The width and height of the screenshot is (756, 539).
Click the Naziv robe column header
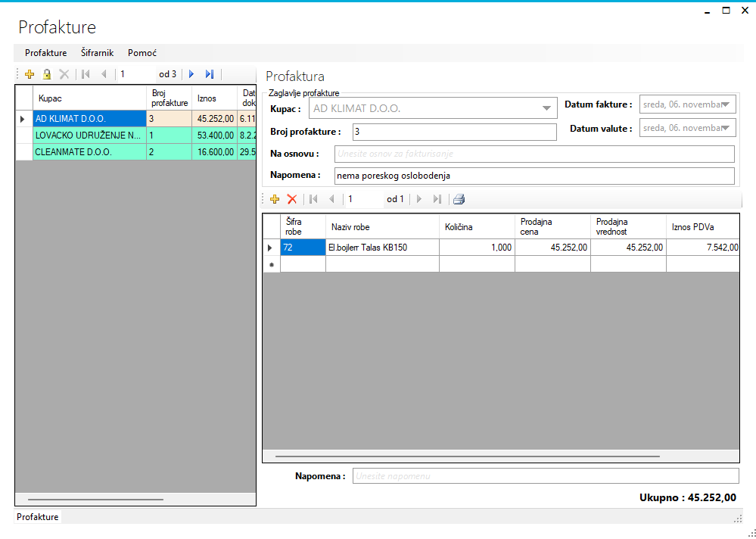pos(382,227)
